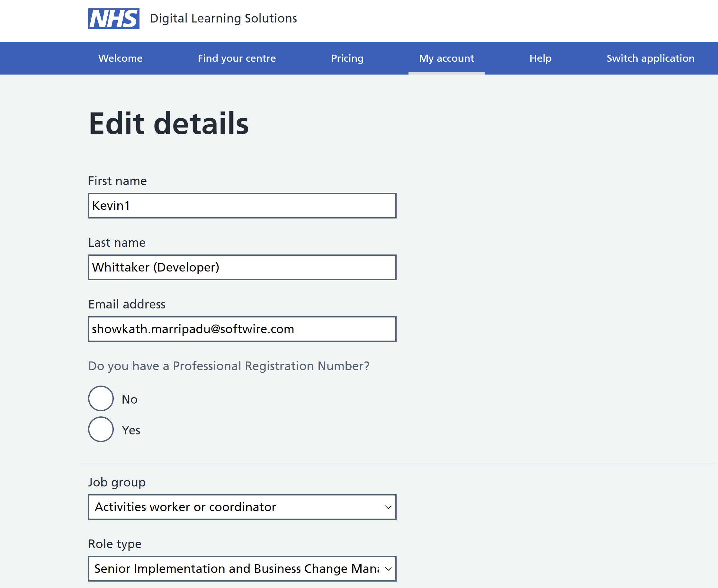
Task: Go to the Welcome menu item
Action: [x=120, y=58]
